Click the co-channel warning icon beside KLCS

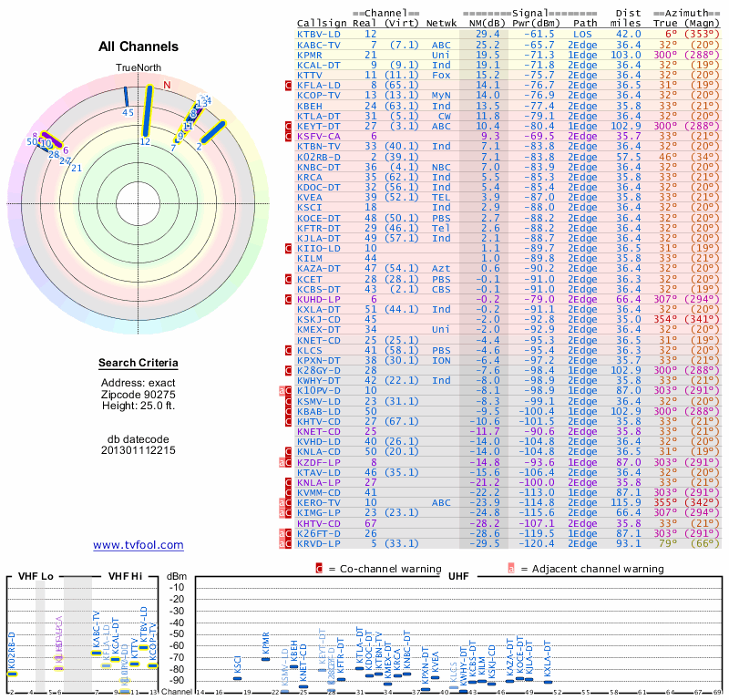[288, 350]
